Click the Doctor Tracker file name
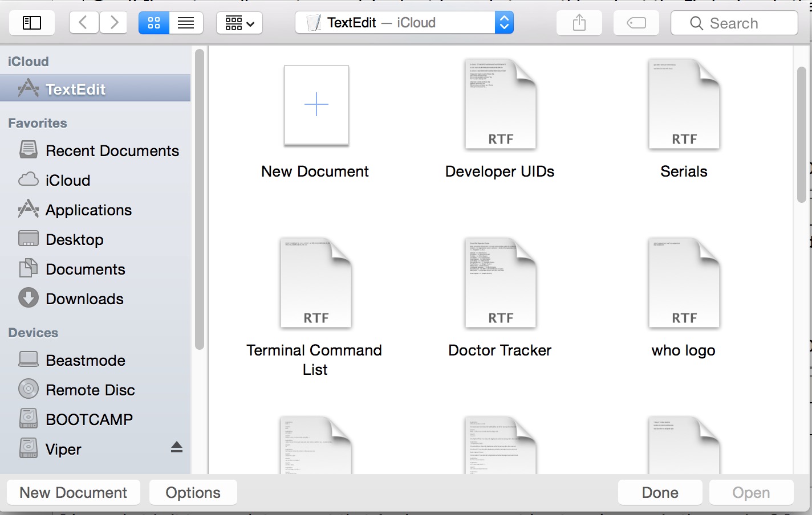This screenshot has height=515, width=812. (x=500, y=350)
